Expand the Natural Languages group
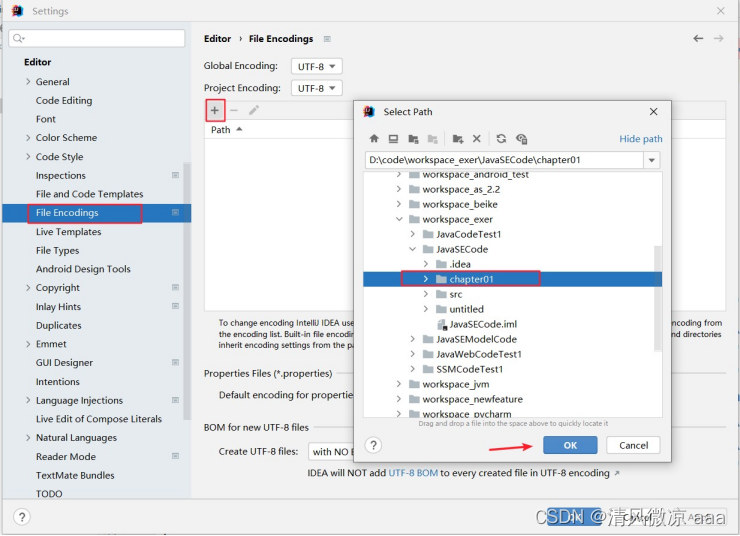This screenshot has width=740, height=536. pyautogui.click(x=28, y=438)
